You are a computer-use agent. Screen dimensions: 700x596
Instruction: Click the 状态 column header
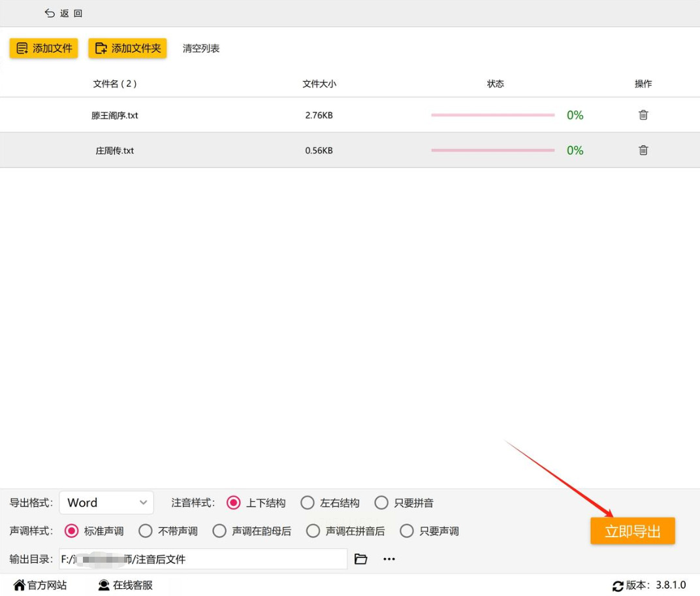496,84
